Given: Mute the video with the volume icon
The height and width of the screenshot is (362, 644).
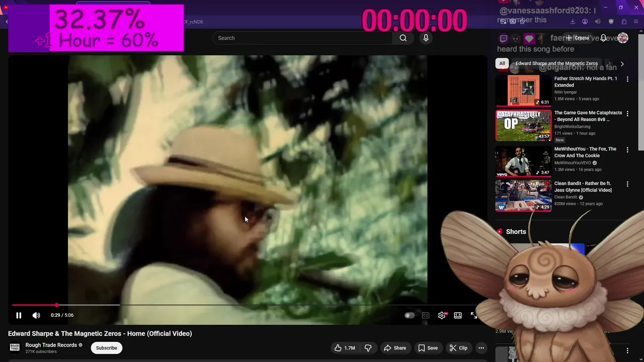Looking at the screenshot, I should [36, 315].
